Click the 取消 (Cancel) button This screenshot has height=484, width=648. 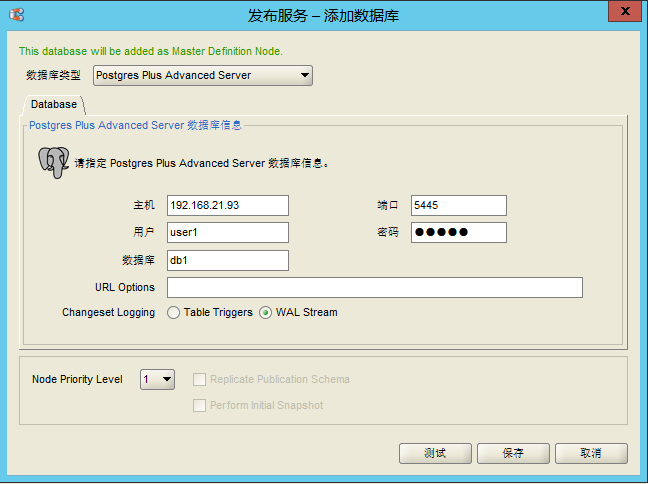[591, 453]
